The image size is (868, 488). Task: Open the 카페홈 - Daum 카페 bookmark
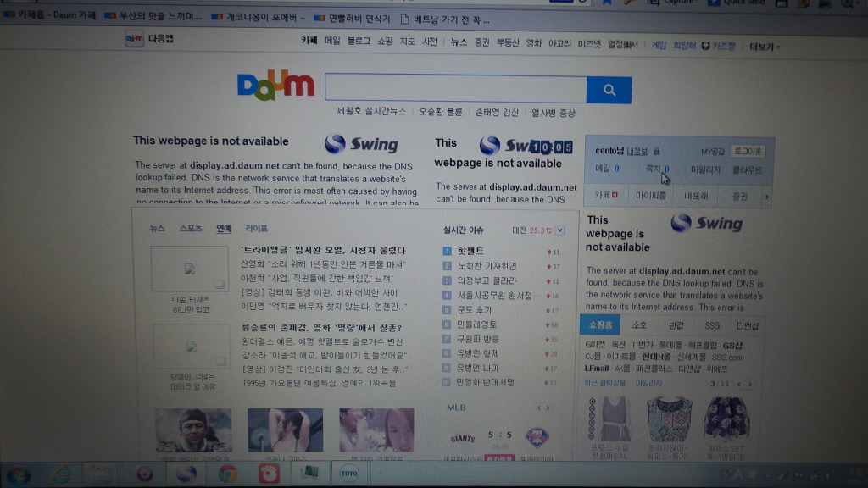click(49, 15)
